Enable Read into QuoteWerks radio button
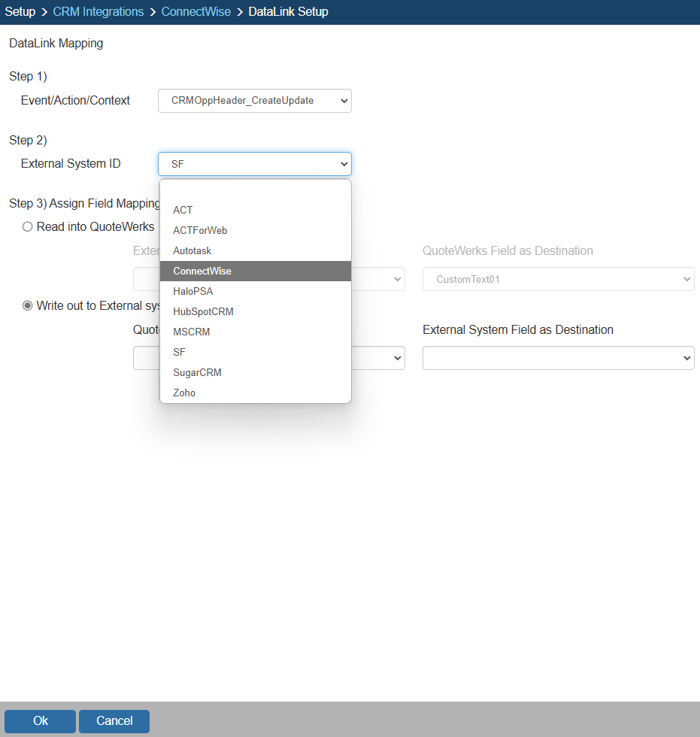The height and width of the screenshot is (737, 700). (28, 226)
